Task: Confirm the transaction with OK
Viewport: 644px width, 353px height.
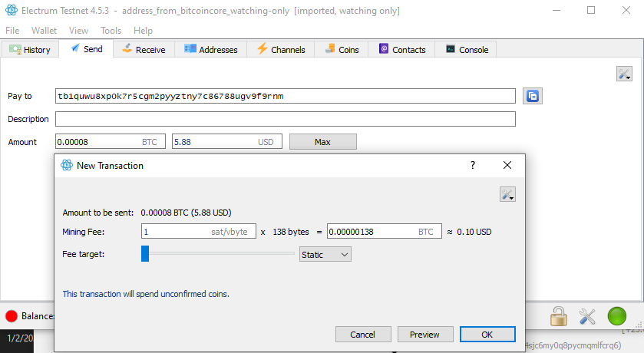Action: [487, 335]
